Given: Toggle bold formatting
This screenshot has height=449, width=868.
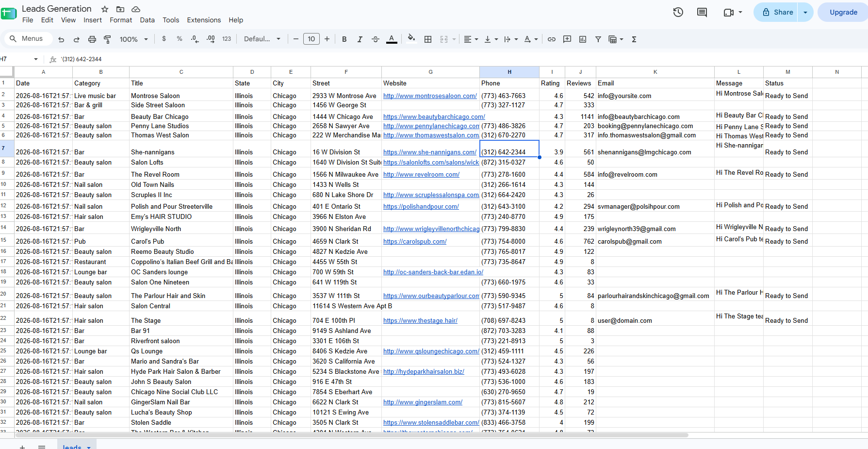Looking at the screenshot, I should 344,39.
